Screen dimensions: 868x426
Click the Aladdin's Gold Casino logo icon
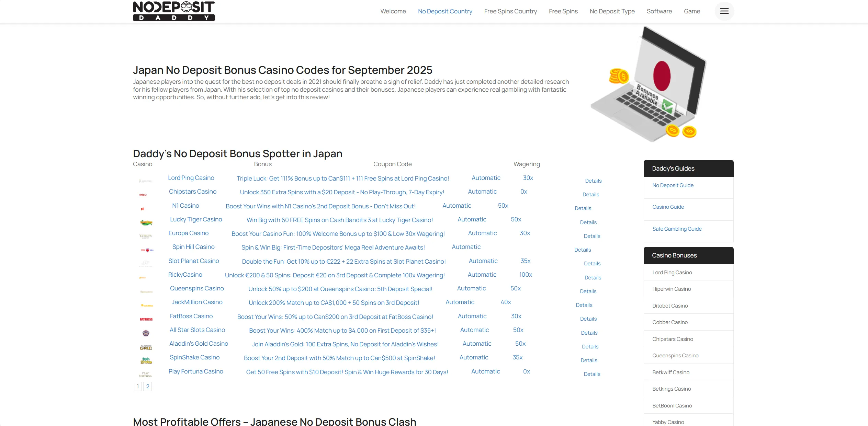146,347
